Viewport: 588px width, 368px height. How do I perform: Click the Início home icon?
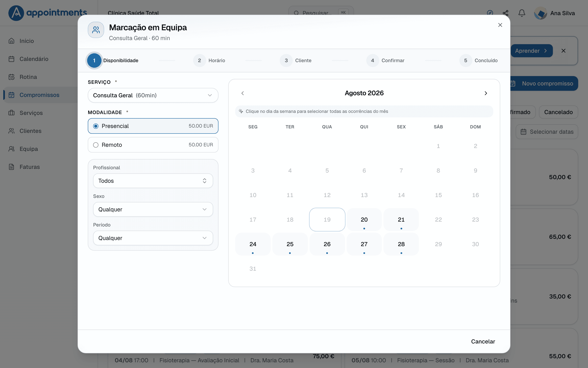coord(11,41)
